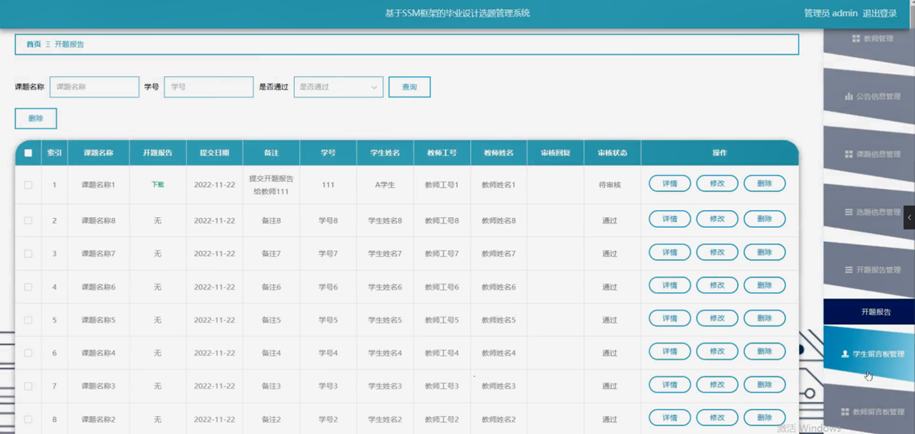Image resolution: width=915 pixels, height=434 pixels.
Task: Click 修改 for 课题名称7
Action: pos(717,253)
